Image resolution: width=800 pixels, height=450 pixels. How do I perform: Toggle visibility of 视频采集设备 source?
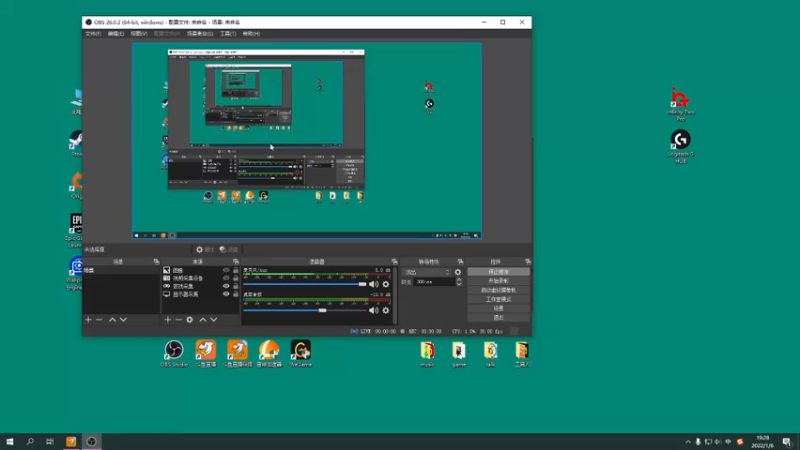coord(226,278)
